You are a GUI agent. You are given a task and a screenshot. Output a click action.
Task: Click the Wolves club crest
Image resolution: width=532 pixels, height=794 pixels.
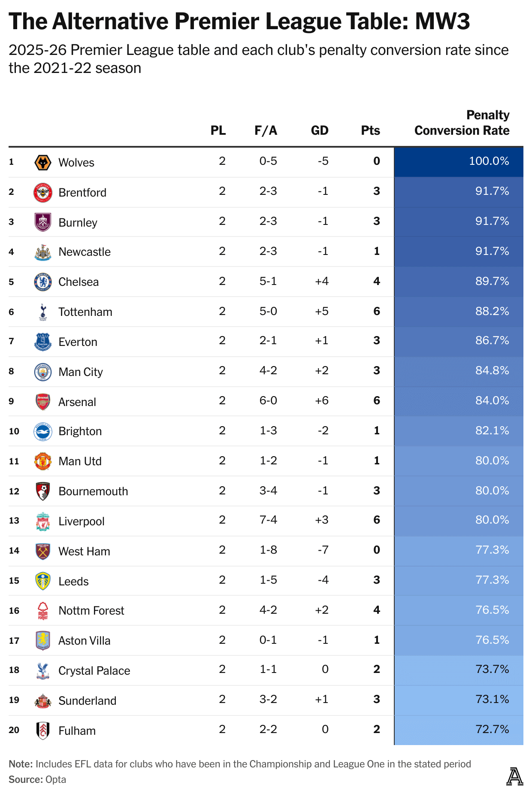43,163
